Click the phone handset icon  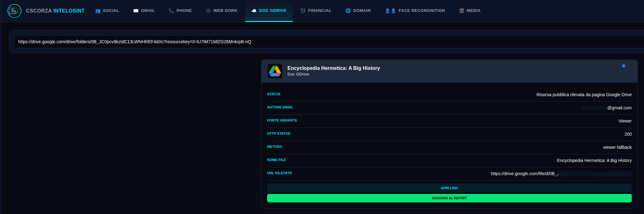tap(171, 11)
